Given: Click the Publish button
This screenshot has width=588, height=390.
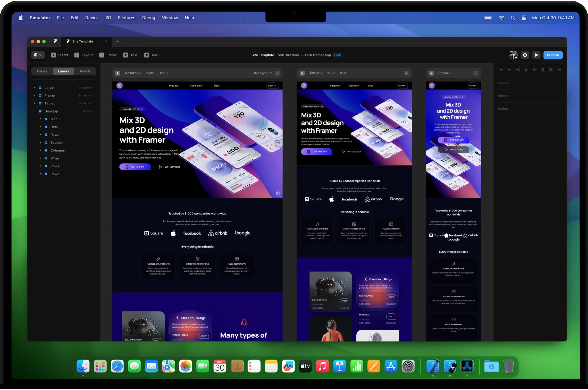Looking at the screenshot, I should [553, 55].
